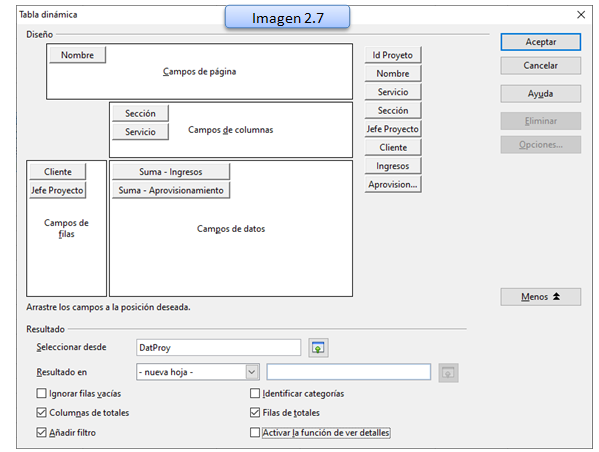Open help via the Ayuda button

541,94
